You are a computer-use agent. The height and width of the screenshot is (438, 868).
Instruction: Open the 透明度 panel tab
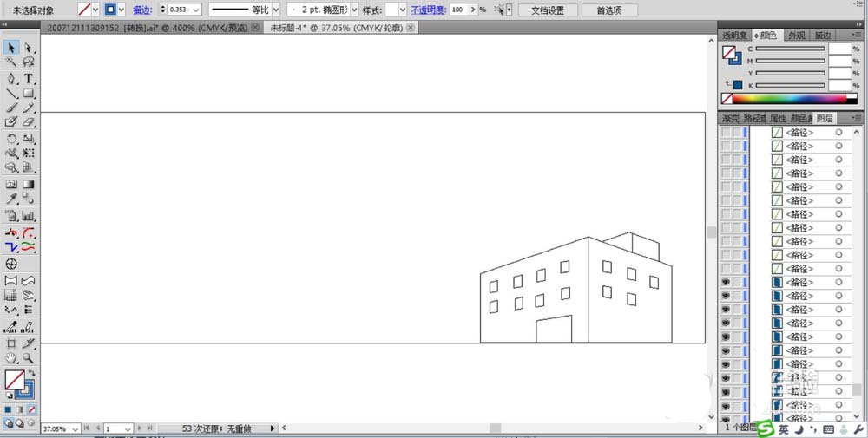(x=734, y=36)
